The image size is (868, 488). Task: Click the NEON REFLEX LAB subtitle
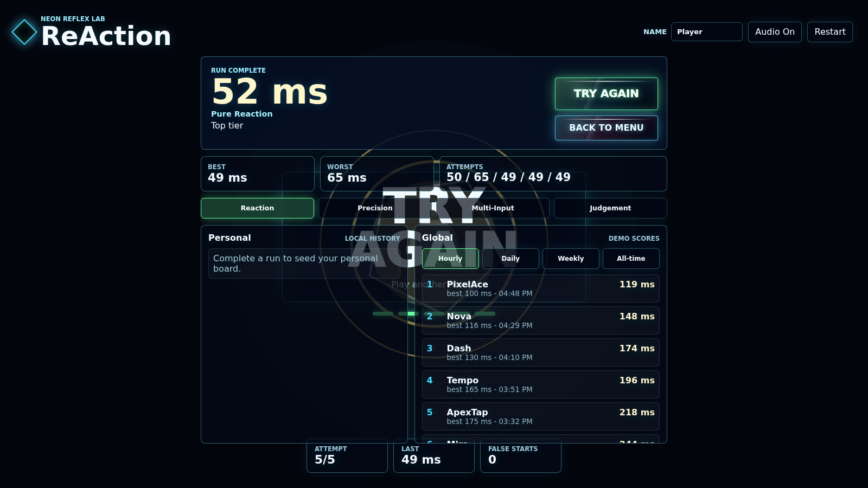[73, 19]
